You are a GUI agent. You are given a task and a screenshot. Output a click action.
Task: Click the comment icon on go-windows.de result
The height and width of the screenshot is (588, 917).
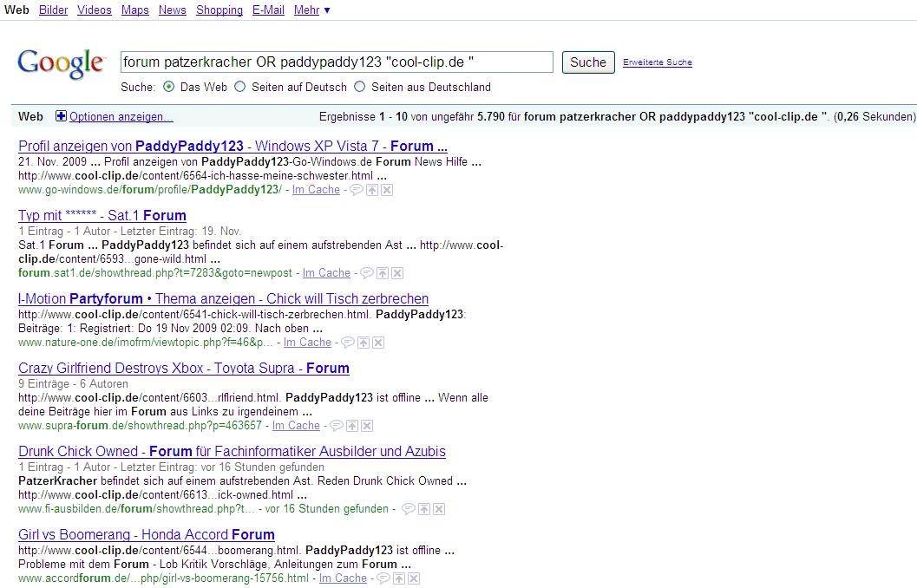click(357, 190)
